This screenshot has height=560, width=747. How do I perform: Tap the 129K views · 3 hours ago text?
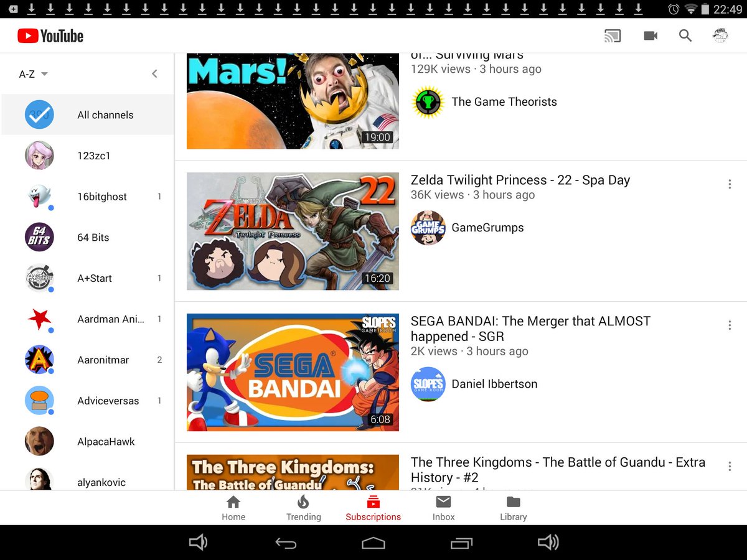[x=476, y=69]
